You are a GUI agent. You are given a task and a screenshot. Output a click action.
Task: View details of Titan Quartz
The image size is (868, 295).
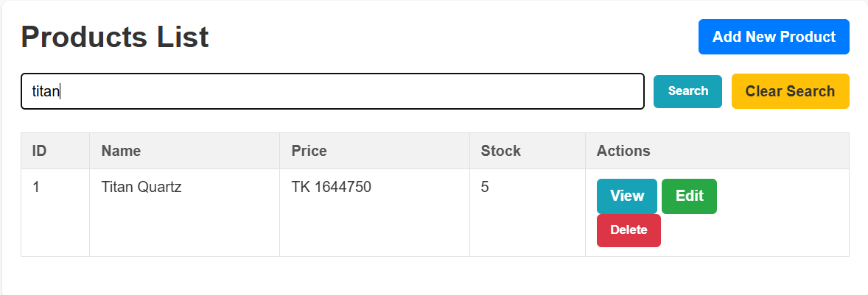pyautogui.click(x=626, y=196)
